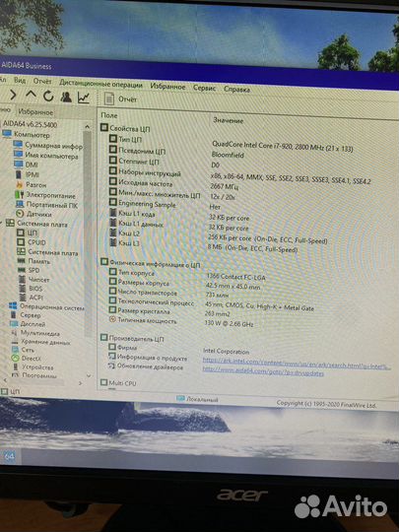Open Датчики sensor item
399x532 pixels.
[x=38, y=214]
